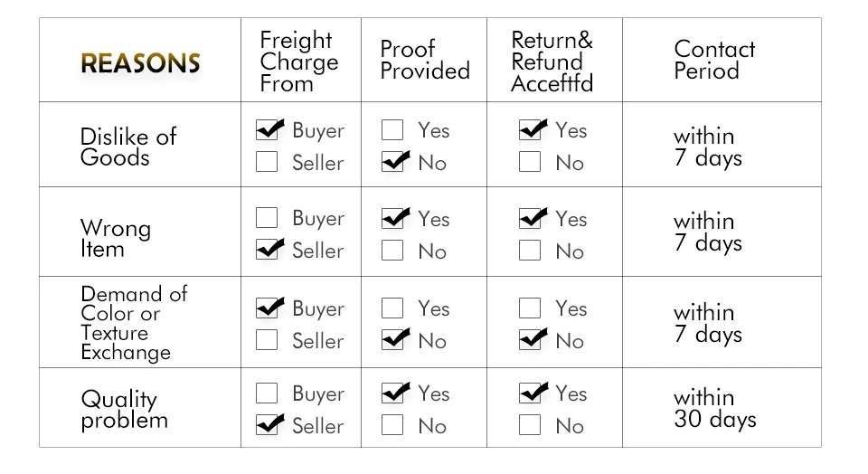Tick Seller checkbox for Dislike of Goods
This screenshot has height=474, width=868.
(x=267, y=163)
